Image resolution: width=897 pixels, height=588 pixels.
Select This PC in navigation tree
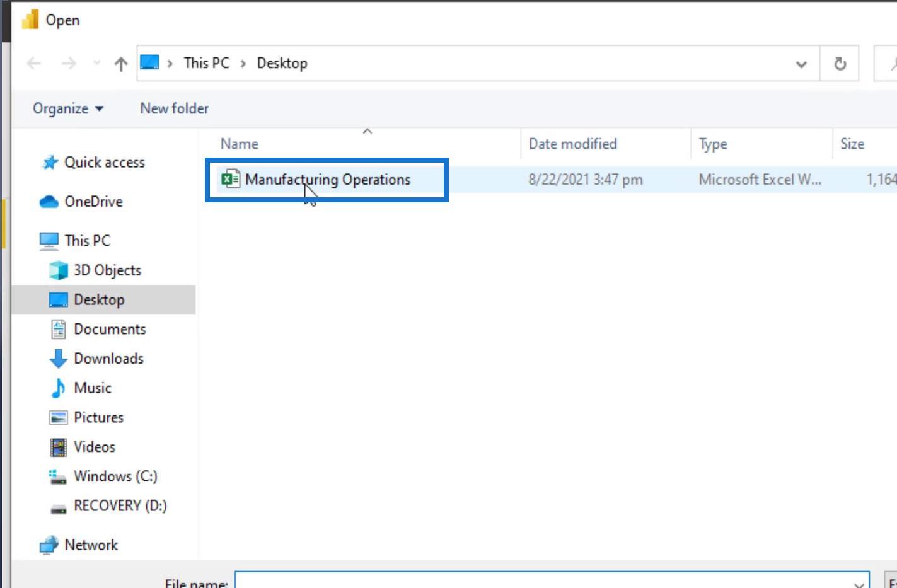(87, 241)
